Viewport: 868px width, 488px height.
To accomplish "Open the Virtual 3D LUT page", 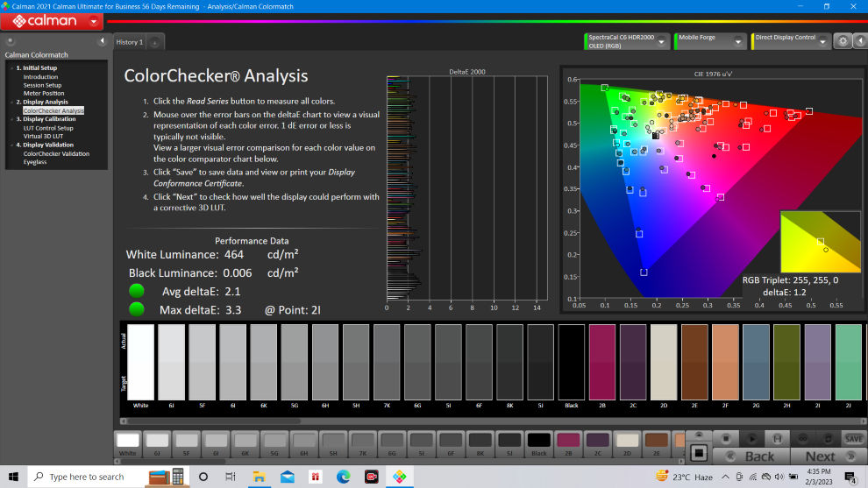I will 43,136.
